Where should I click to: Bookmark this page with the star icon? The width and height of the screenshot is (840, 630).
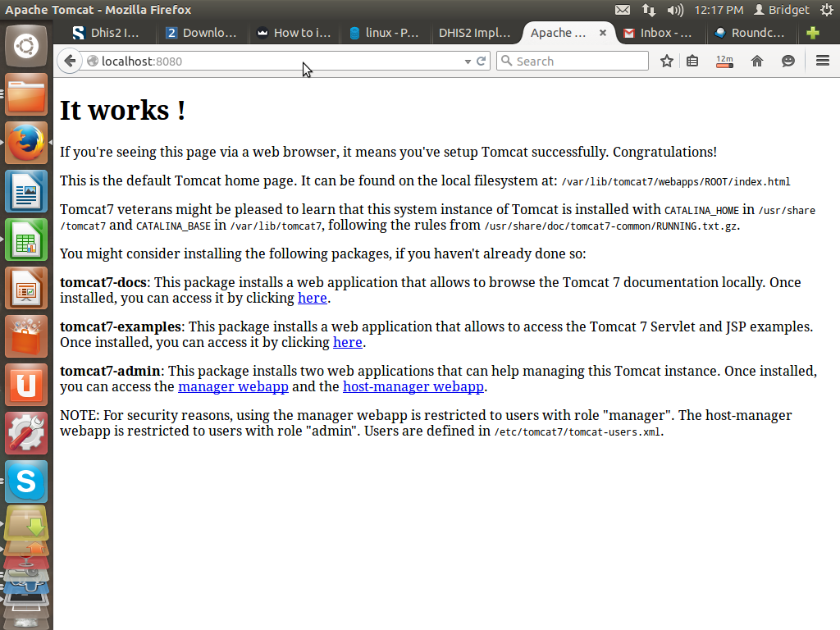point(666,61)
